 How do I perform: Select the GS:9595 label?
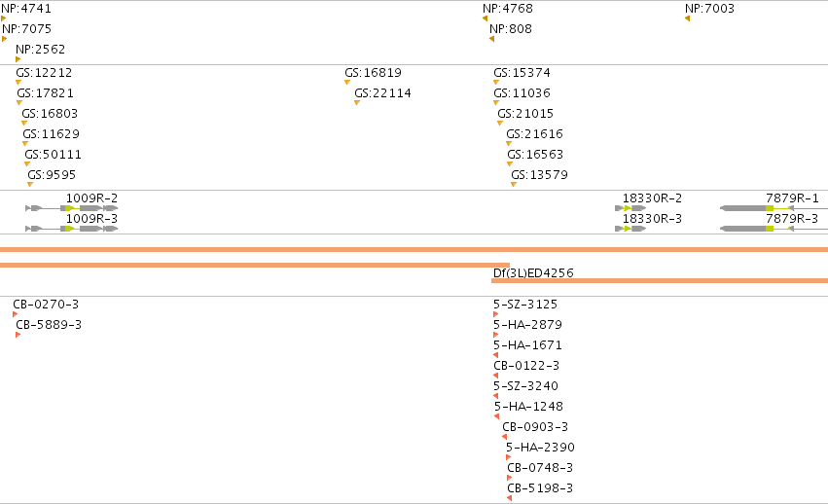tap(52, 175)
